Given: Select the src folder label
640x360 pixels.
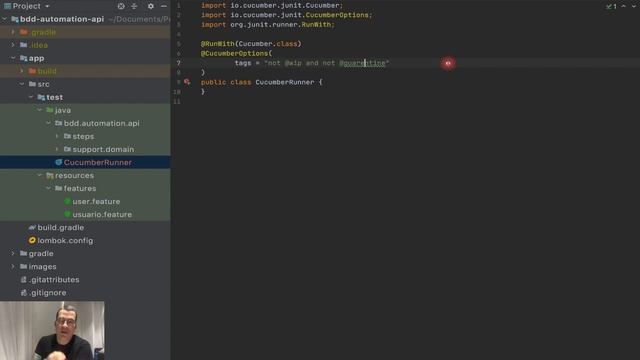Looking at the screenshot, I should [43, 84].
